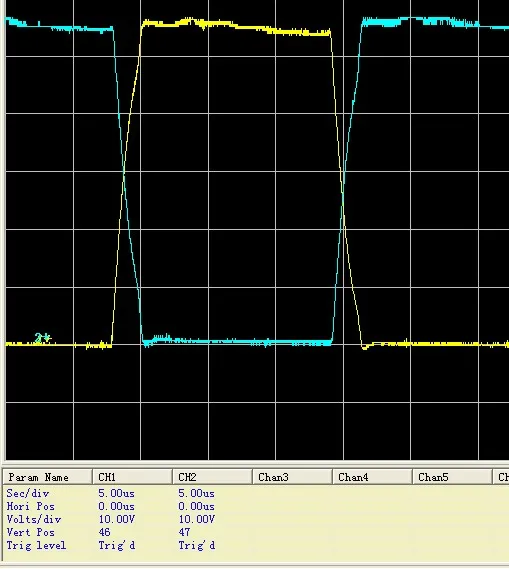Click CH2 Volts/div value 10.00V

(196, 520)
